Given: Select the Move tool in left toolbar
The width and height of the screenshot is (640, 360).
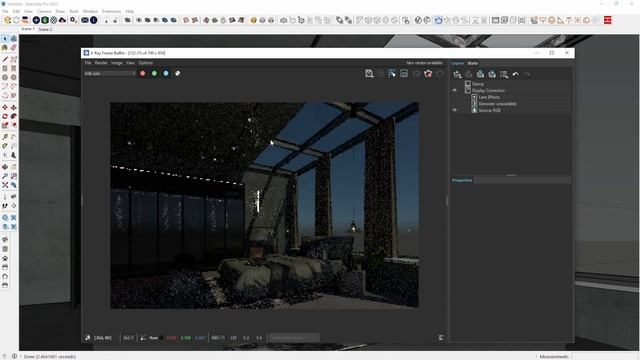Looking at the screenshot, I should click(5, 107).
